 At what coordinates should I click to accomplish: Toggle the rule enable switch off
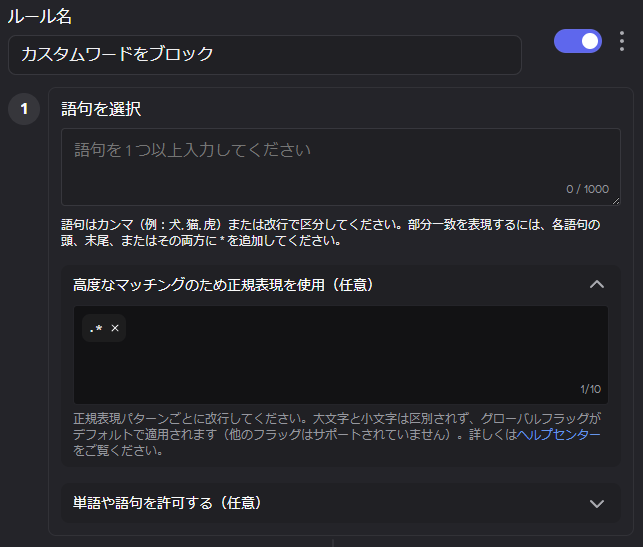(x=578, y=41)
